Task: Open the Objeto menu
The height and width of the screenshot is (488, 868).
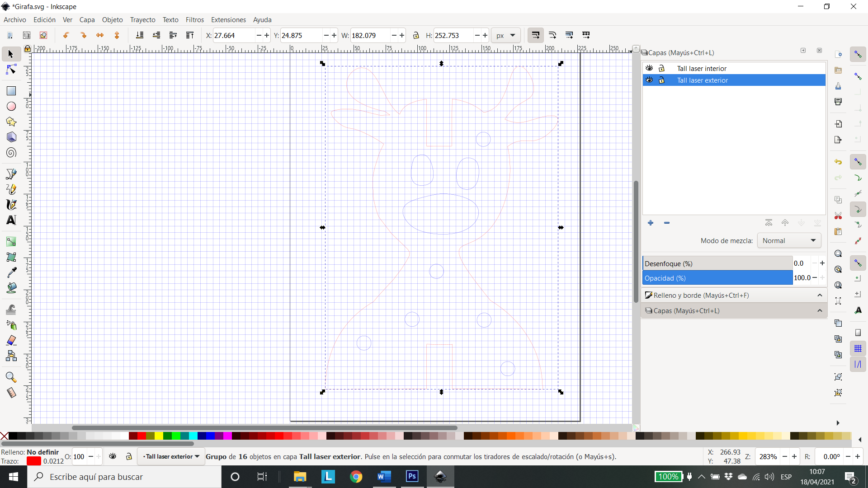Action: point(112,20)
